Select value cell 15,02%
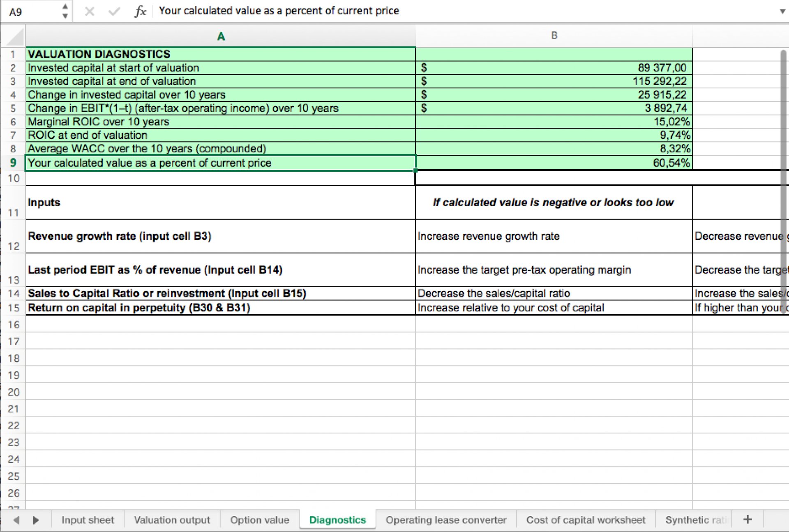The width and height of the screenshot is (789, 532). point(554,122)
